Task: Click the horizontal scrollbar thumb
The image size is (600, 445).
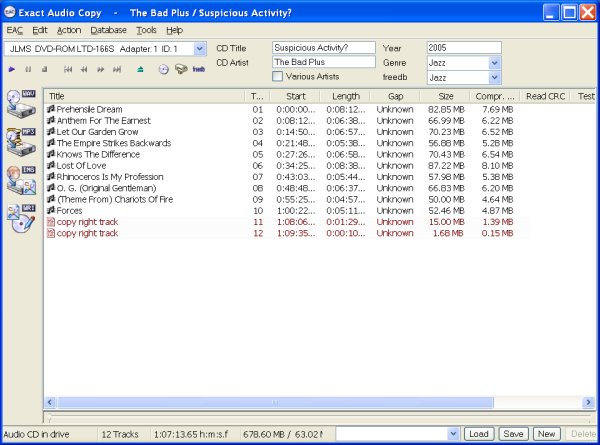Action: [x=275, y=402]
